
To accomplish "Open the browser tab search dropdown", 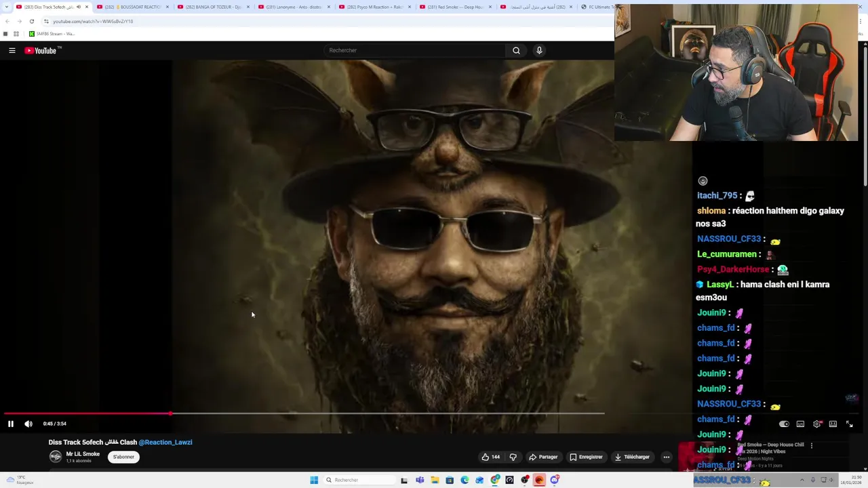I will point(6,7).
